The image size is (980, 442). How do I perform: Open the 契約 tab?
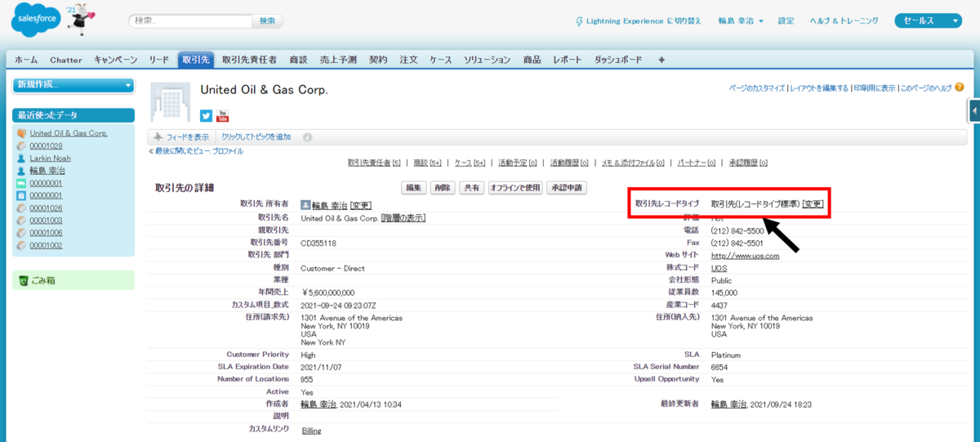(378, 60)
